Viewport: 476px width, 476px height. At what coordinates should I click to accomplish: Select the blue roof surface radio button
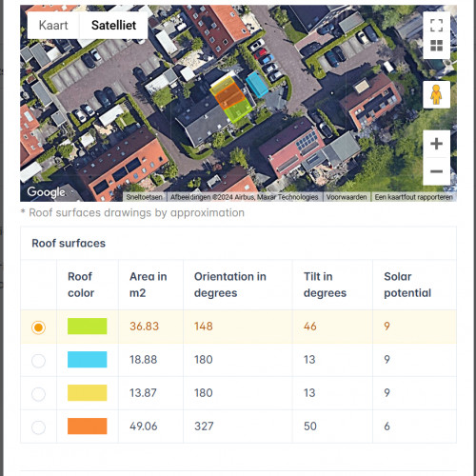coord(38,361)
